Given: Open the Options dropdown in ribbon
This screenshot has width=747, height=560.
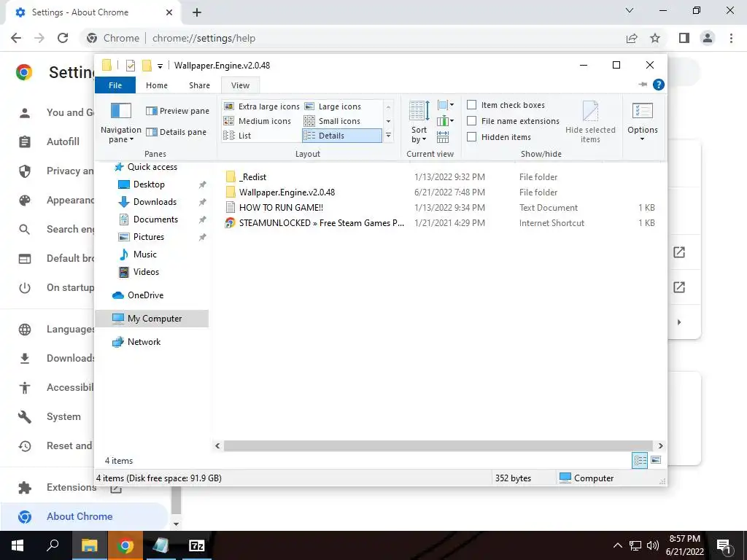Looking at the screenshot, I should pos(642,122).
